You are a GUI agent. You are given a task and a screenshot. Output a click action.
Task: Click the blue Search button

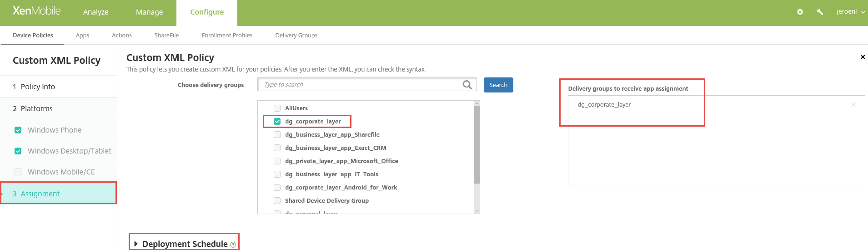click(498, 85)
